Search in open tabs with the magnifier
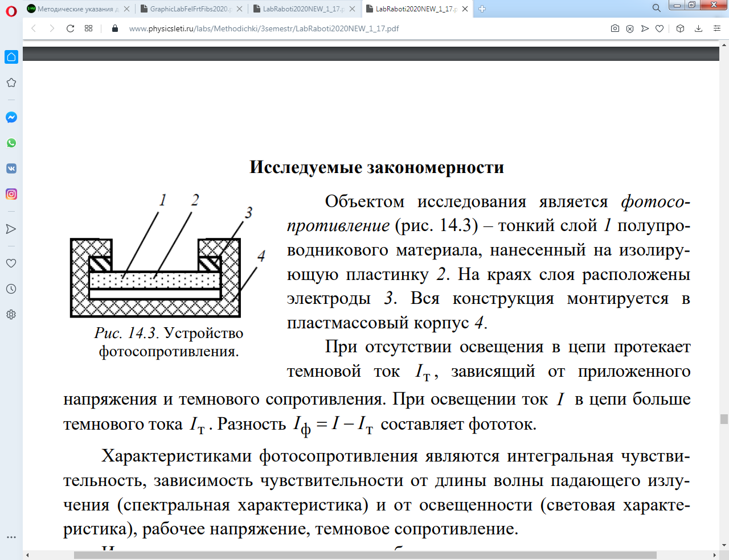 [656, 8]
